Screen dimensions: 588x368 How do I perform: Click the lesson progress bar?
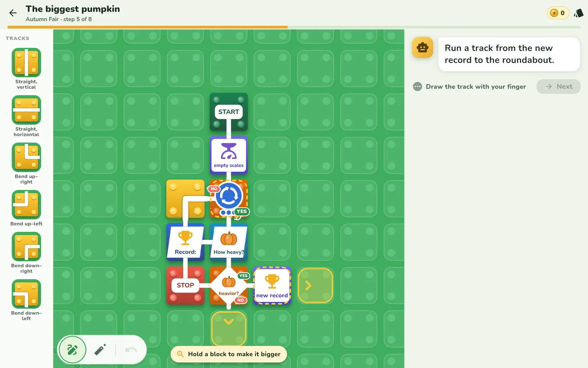point(294,27)
